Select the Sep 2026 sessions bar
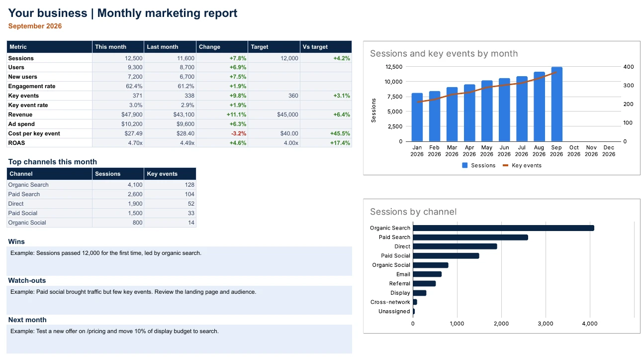Viewport: 644px width, 357px height. click(556, 104)
